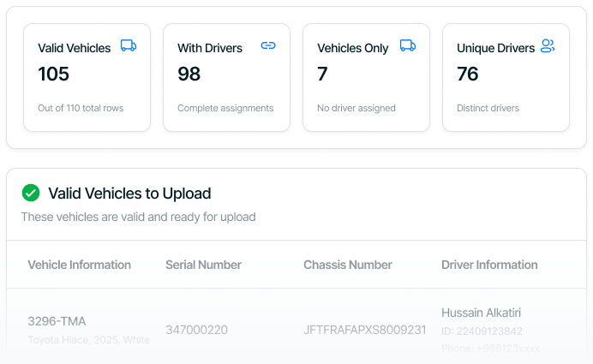Open vehicle plate 3296-TMA in the table
Image resolution: width=593 pixels, height=364 pixels.
(x=57, y=321)
